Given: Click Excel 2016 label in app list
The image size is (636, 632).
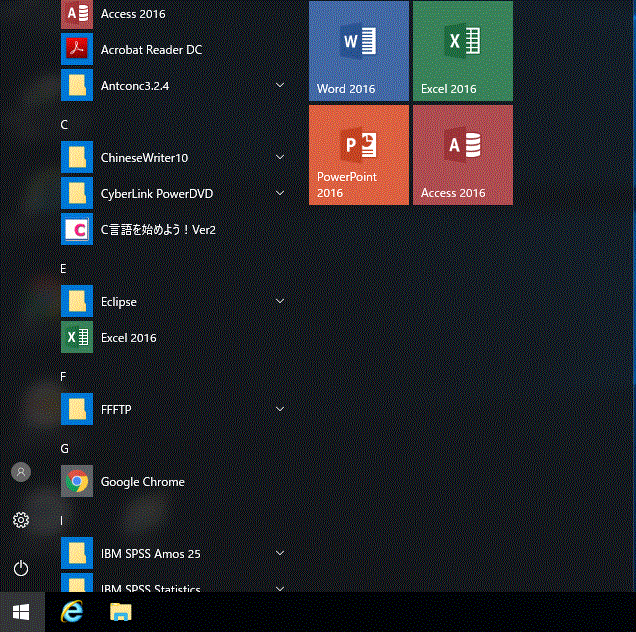Looking at the screenshot, I should [129, 337].
